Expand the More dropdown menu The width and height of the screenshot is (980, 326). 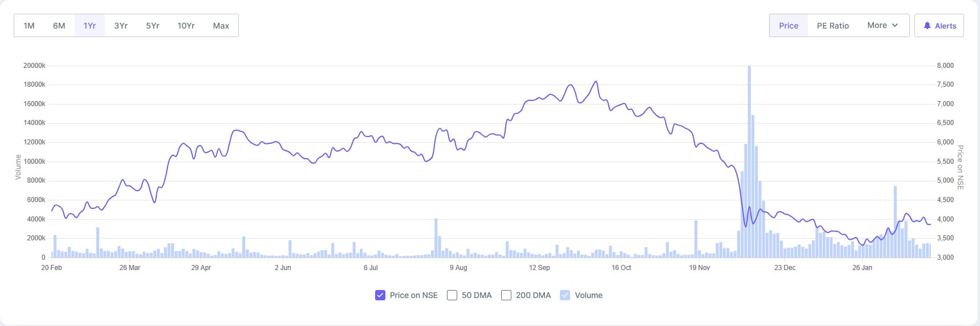coord(882,26)
